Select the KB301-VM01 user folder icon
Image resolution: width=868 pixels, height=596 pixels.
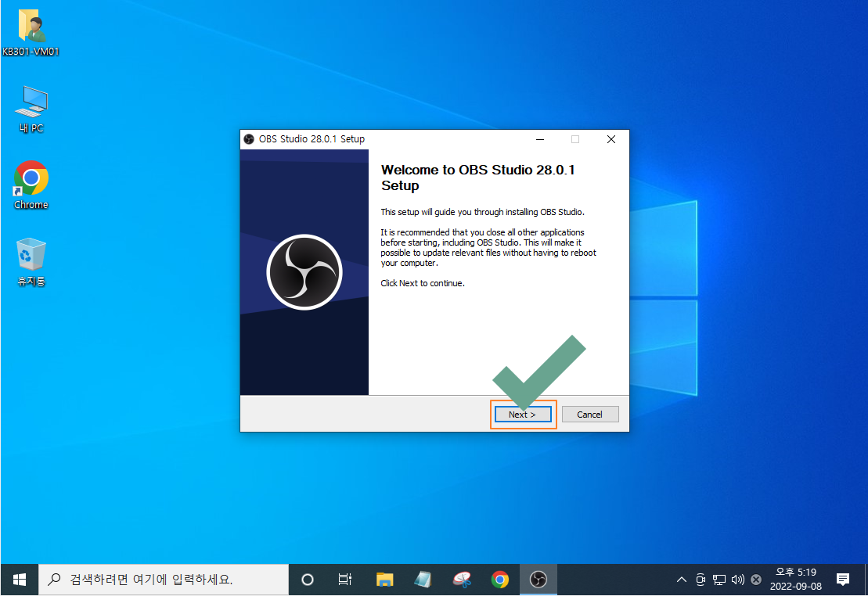coord(31,33)
